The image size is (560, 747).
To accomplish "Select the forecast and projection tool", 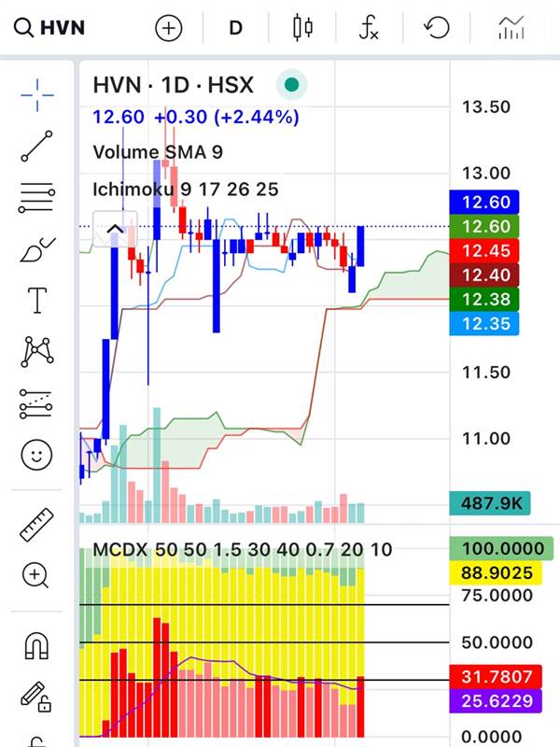I will 36,403.
